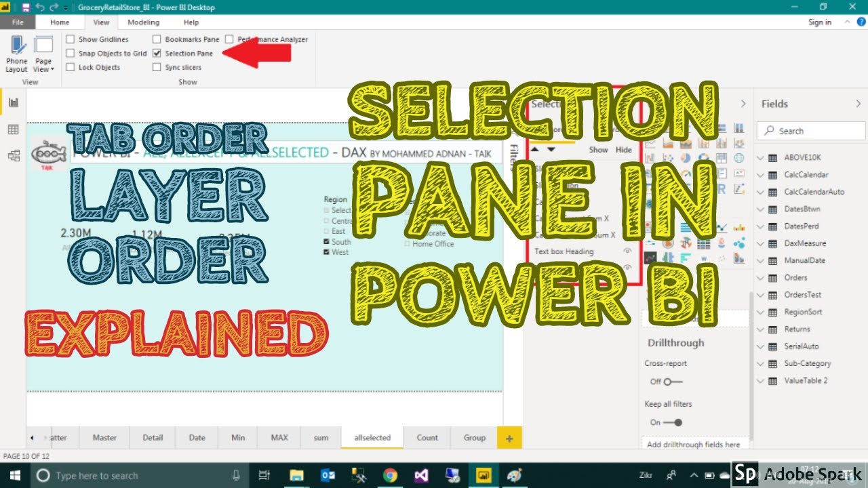Open Visual Studio from the taskbar
This screenshot has width=868, height=488.
(420, 475)
